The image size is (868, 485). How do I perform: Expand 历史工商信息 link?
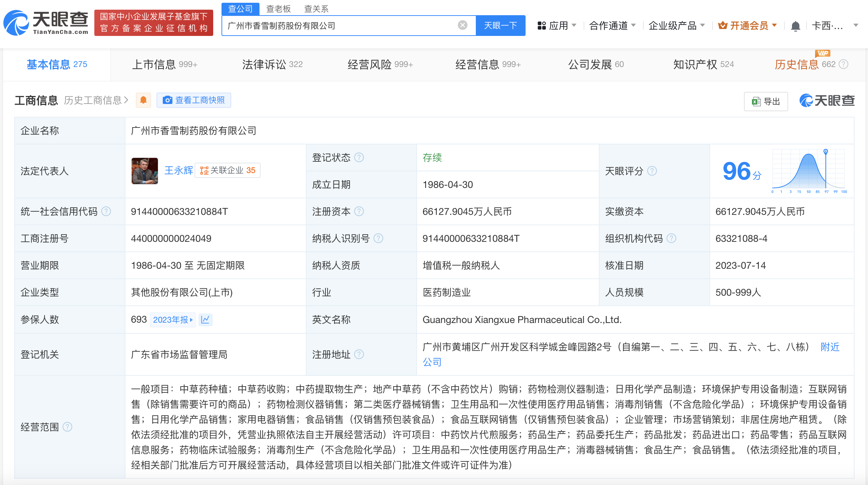[x=96, y=100]
